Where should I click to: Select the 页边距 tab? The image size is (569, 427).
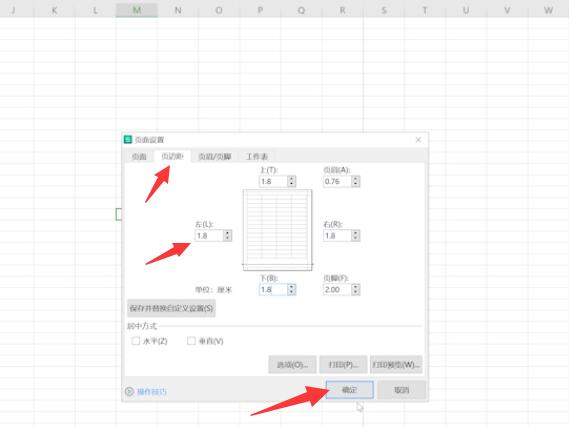point(172,156)
